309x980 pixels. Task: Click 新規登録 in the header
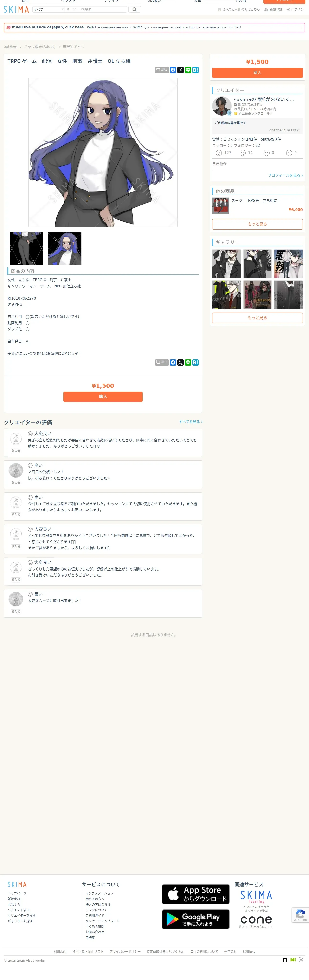coord(274,10)
